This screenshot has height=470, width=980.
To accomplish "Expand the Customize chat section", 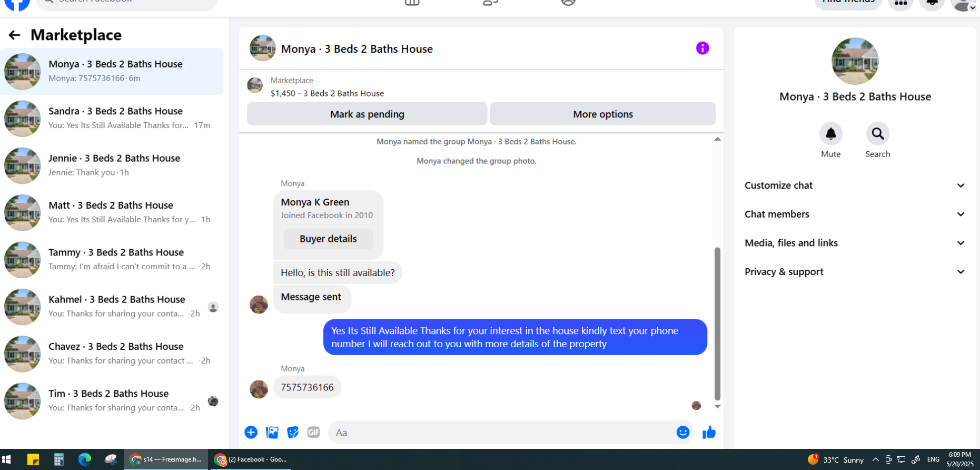I will point(855,185).
